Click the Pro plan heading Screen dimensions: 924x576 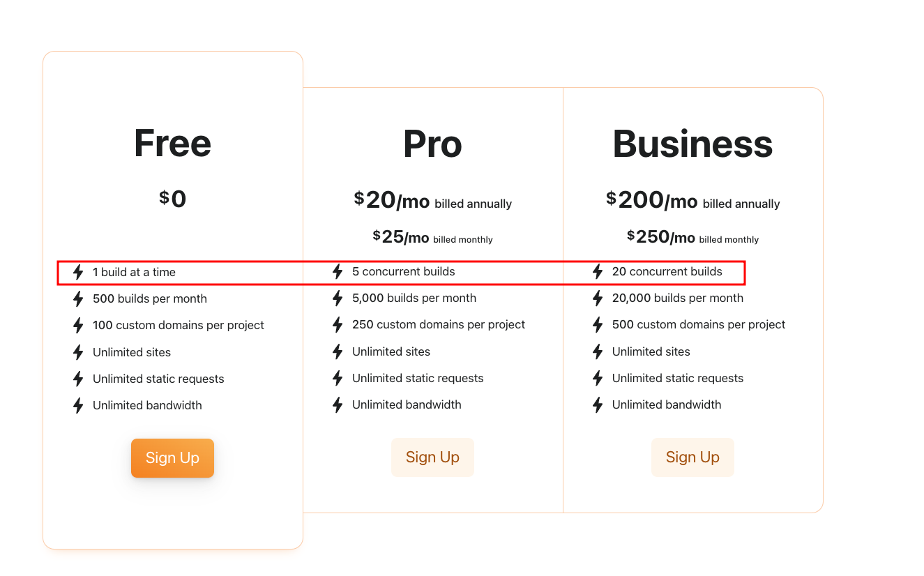pos(432,144)
